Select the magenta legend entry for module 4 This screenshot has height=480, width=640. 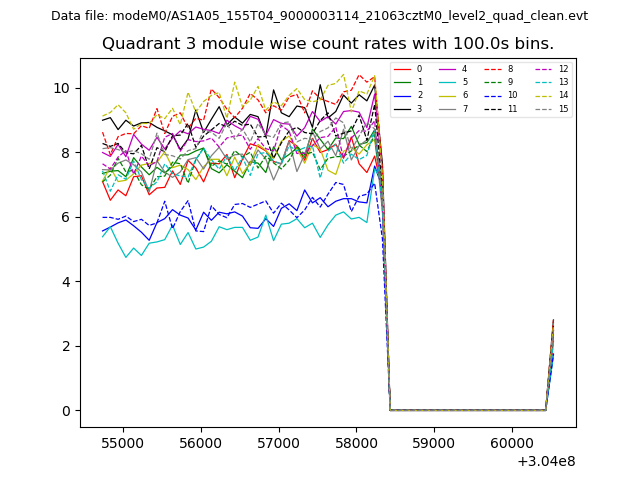[449, 69]
